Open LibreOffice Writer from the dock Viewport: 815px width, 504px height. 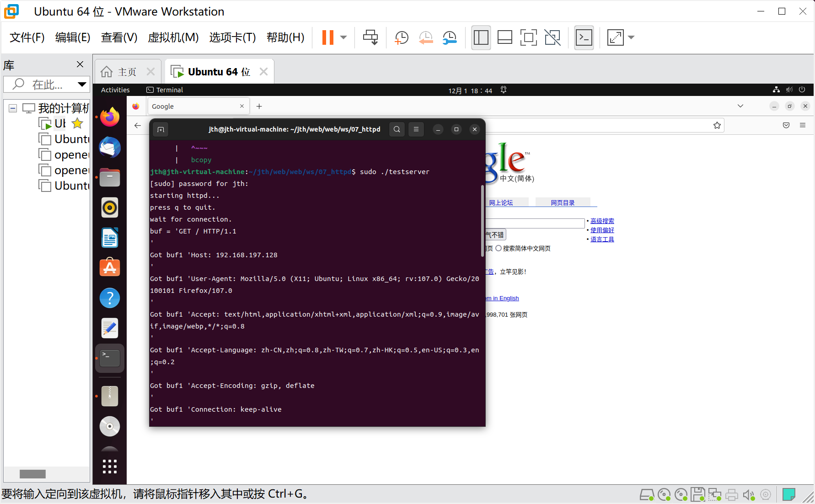click(110, 238)
